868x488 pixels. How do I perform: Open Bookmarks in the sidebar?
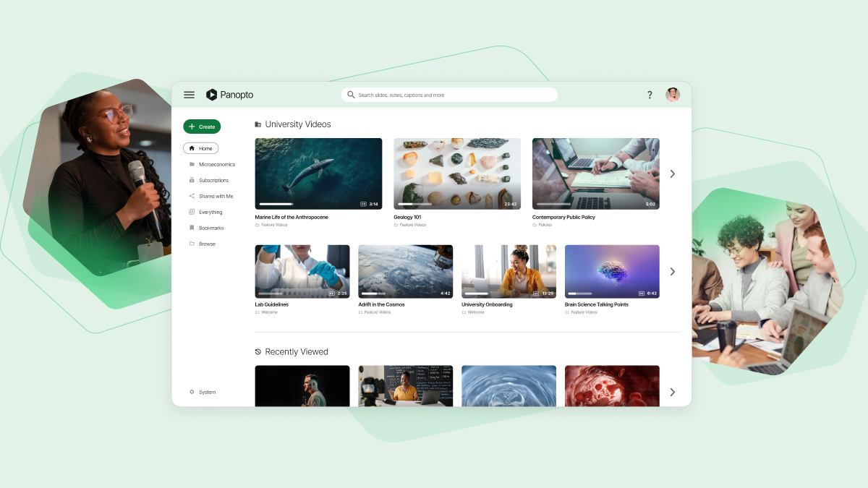[210, 228]
